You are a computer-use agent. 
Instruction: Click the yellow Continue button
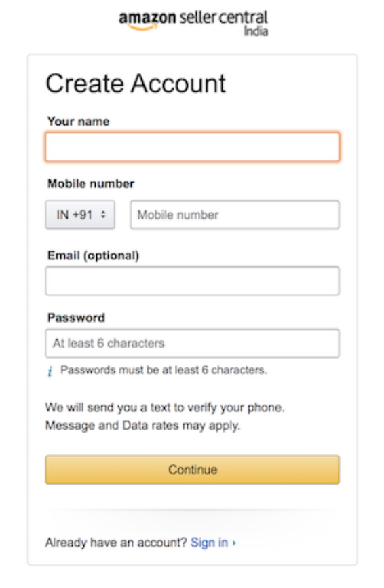point(193,469)
